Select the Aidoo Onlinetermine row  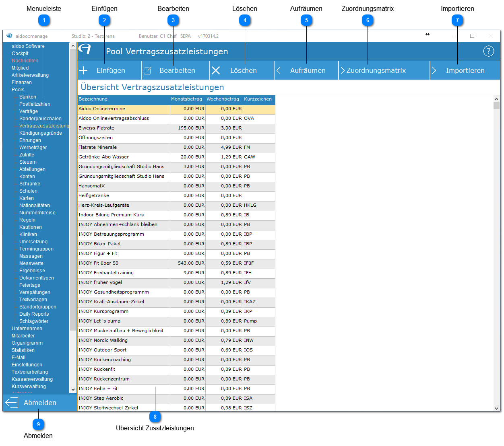(176, 109)
